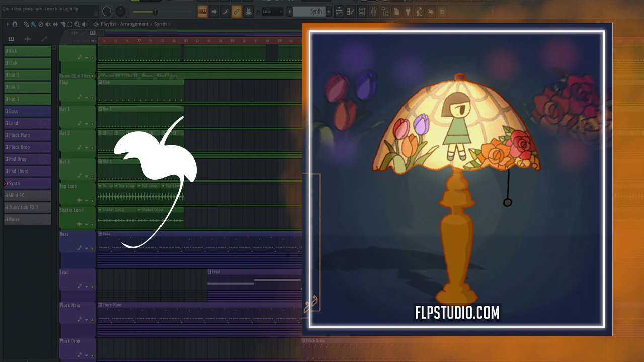Click the Lead clip in the playlist
The image size is (644, 362).
[254, 285]
